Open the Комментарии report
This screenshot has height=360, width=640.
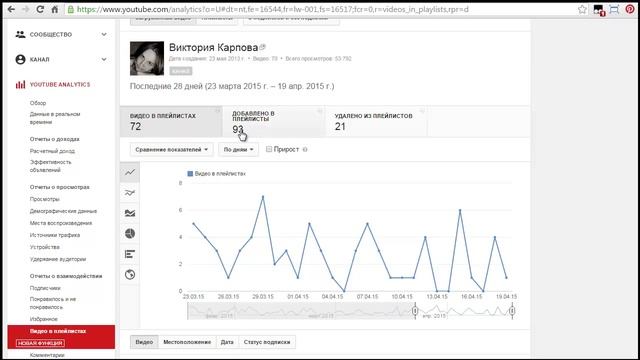[47, 355]
